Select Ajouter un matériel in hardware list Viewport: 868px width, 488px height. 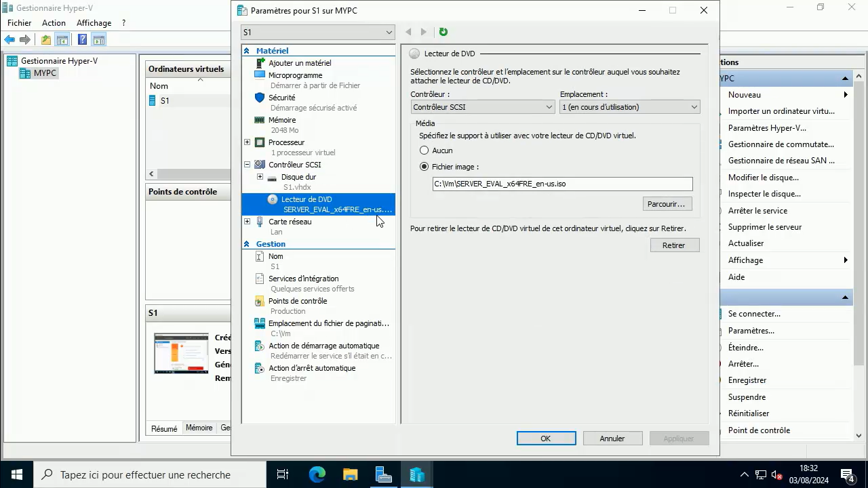point(300,62)
